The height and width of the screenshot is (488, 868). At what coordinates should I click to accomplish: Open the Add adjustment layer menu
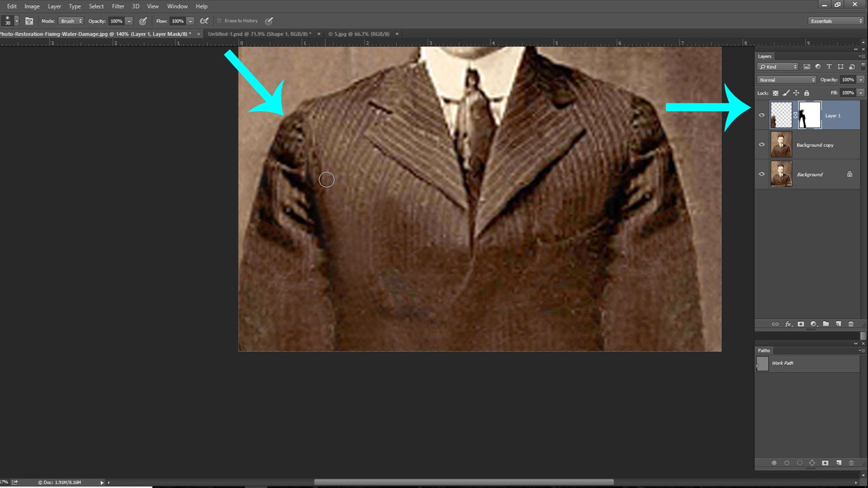click(813, 324)
